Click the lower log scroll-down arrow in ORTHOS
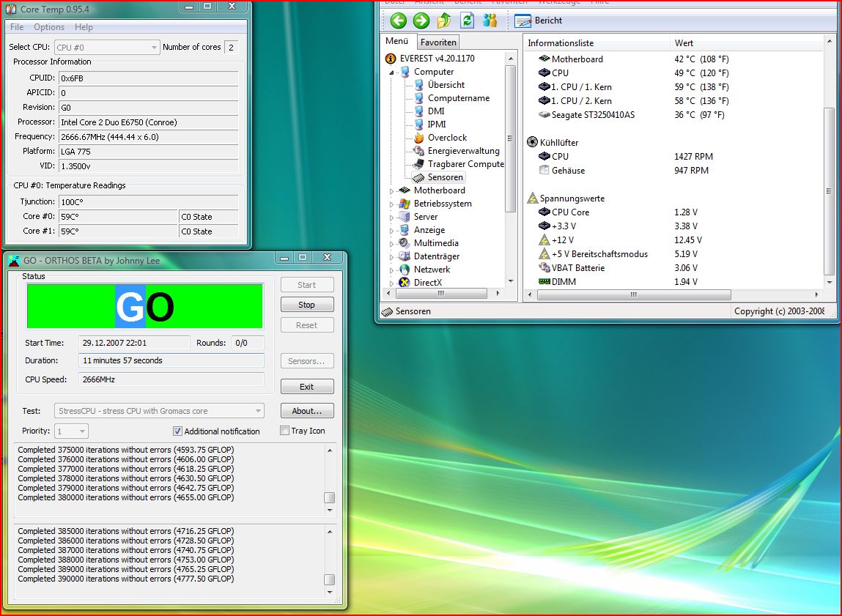This screenshot has height=616, width=842. point(330,593)
